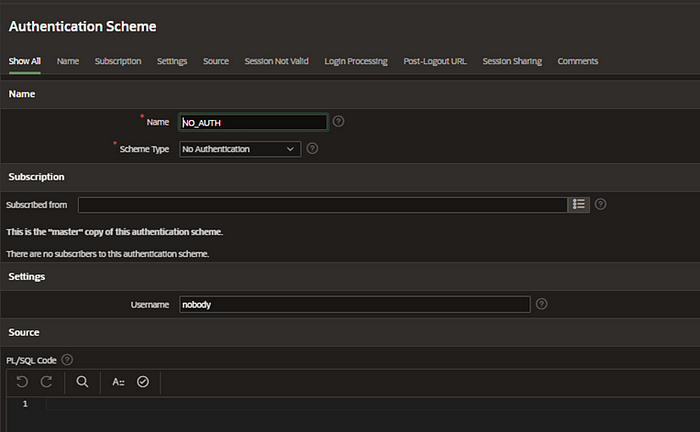700x432 pixels.
Task: Click the Scheme Type field label
Action: [x=144, y=149]
